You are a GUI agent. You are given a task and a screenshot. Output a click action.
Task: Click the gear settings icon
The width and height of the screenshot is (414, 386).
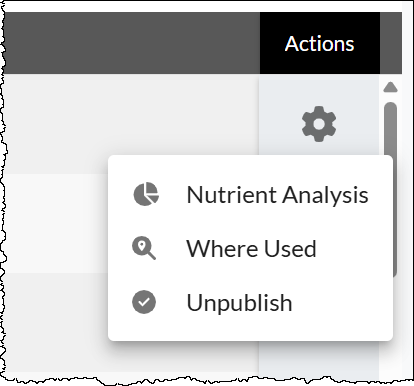pyautogui.click(x=319, y=124)
